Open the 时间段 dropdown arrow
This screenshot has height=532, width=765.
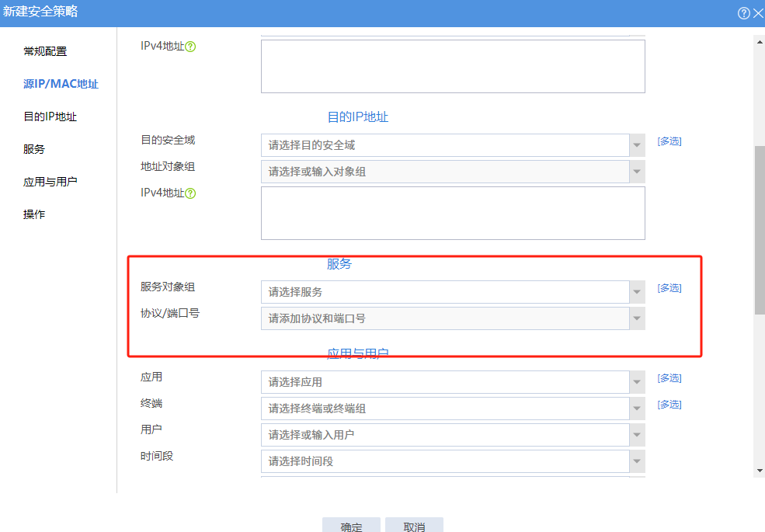(637, 461)
